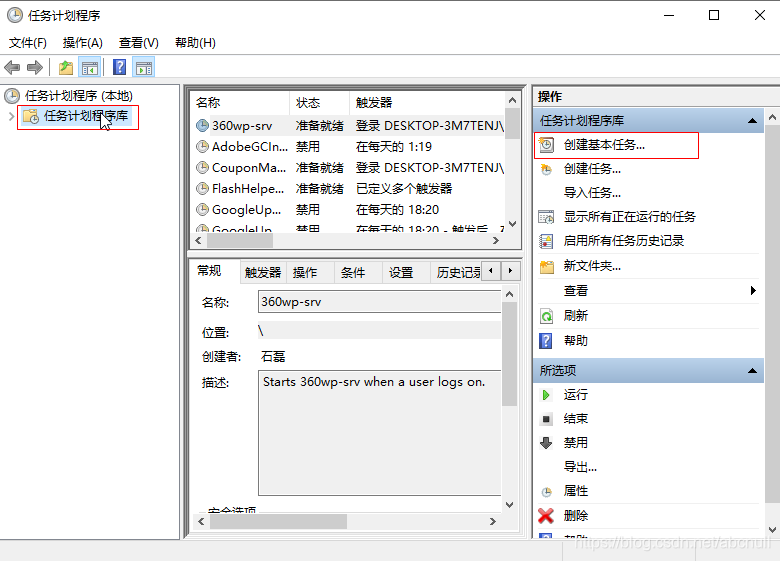Click the Forward arrow toolbar icon
The image size is (780, 561).
pos(35,67)
